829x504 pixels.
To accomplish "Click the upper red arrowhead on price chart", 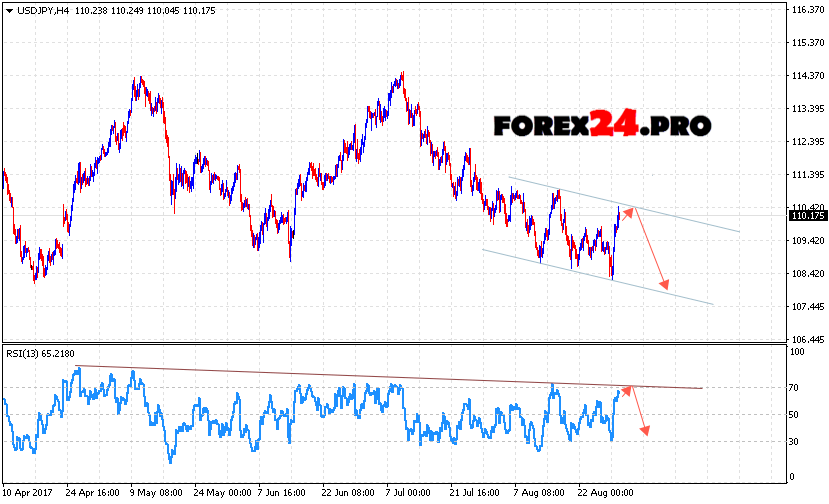I will 628,209.
